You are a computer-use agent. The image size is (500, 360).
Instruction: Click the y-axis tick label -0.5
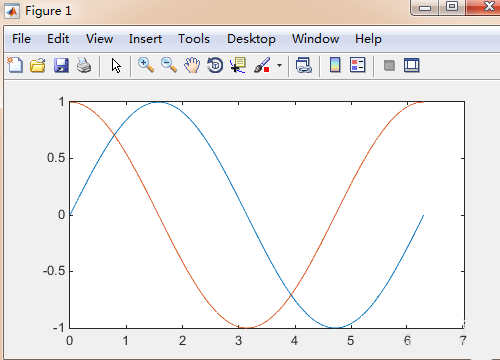(53, 271)
